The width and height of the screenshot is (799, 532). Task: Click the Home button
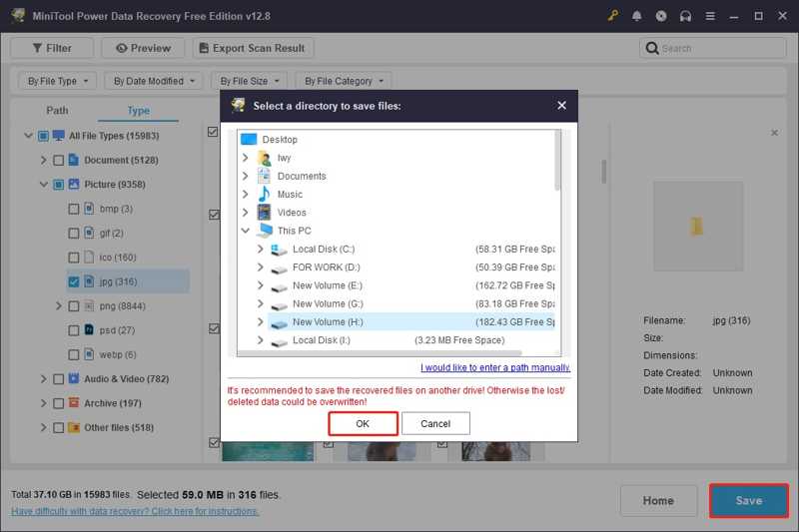click(658, 500)
